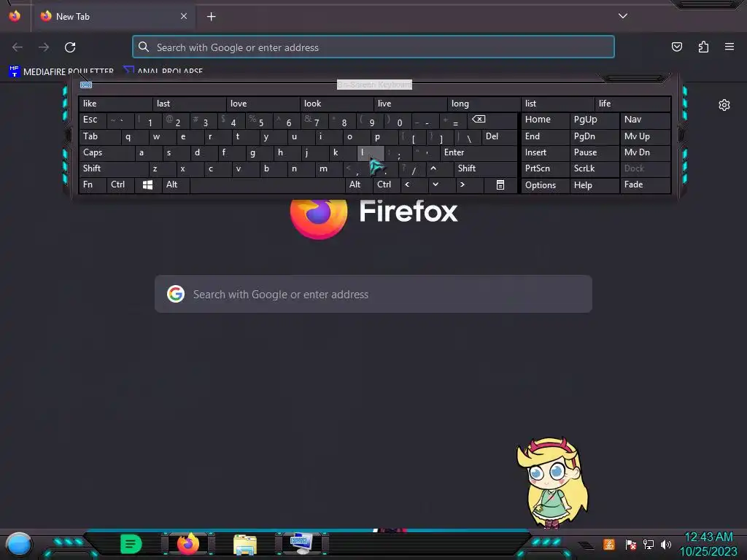Select the 'long' word suggestion
Screen dimensions: 747x560
point(484,104)
